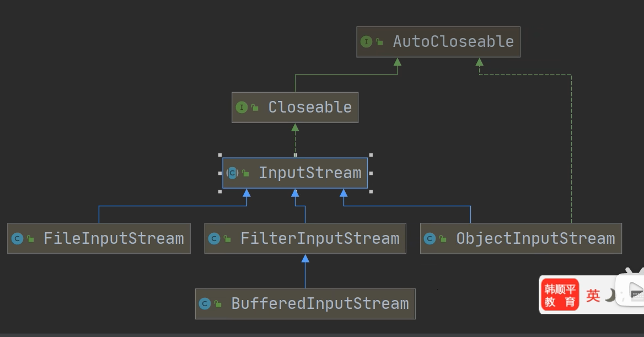Screen dimensions: 644x337
Task: Click the abstract class icon on InputStream
Action: click(x=232, y=173)
